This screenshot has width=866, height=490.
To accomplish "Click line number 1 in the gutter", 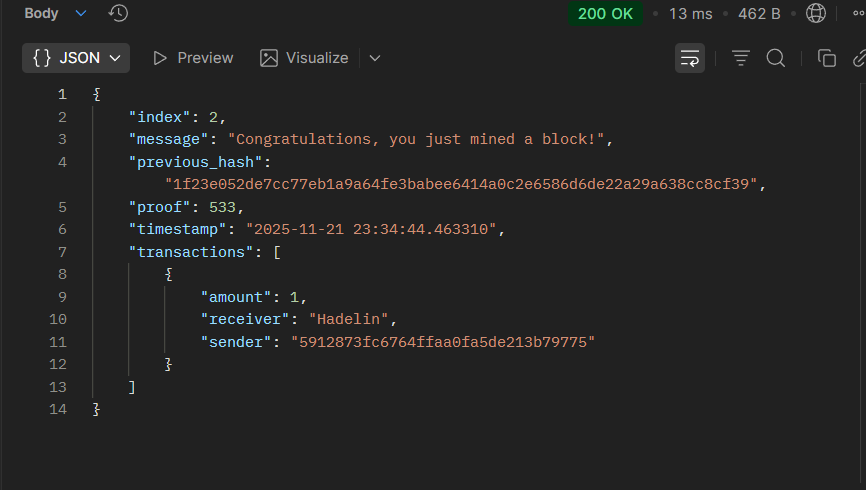I will (x=62, y=94).
